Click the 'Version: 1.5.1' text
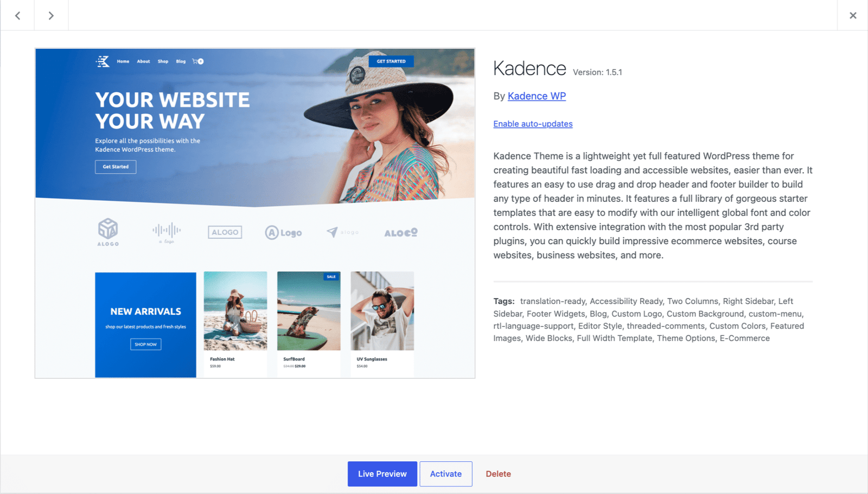The width and height of the screenshot is (868, 494). click(x=597, y=72)
